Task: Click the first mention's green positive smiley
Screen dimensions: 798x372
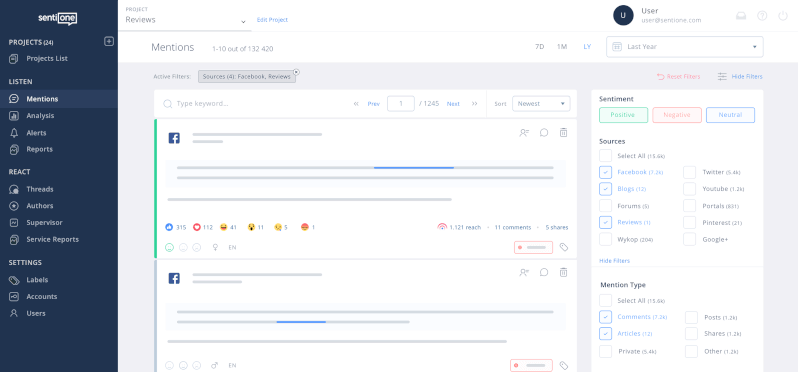Action: pyautogui.click(x=169, y=247)
